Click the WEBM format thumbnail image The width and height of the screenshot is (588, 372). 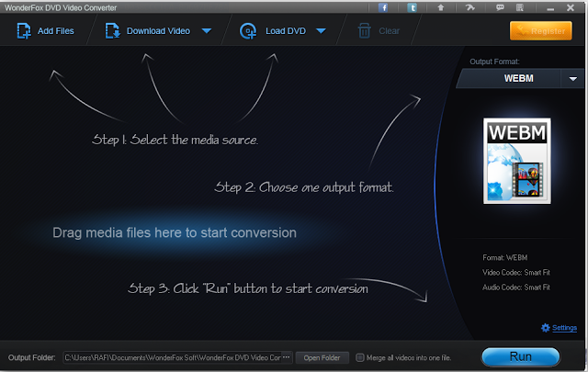517,161
